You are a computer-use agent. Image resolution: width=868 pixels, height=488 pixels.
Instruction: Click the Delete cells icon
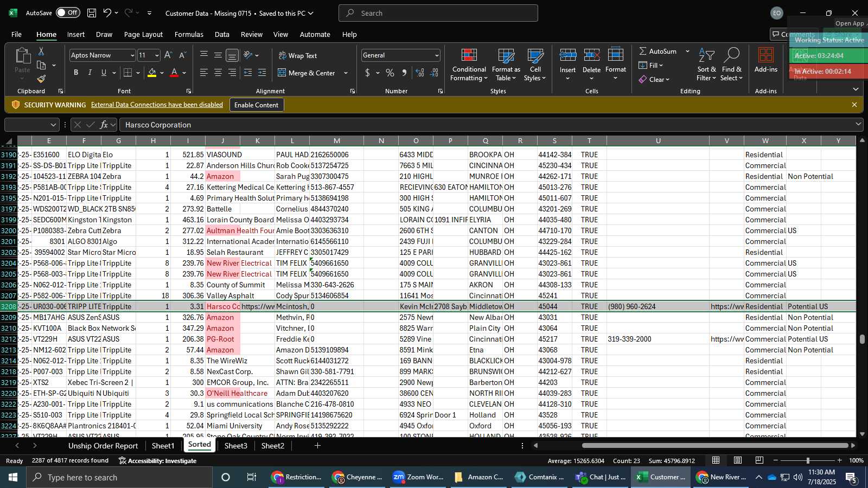(591, 55)
